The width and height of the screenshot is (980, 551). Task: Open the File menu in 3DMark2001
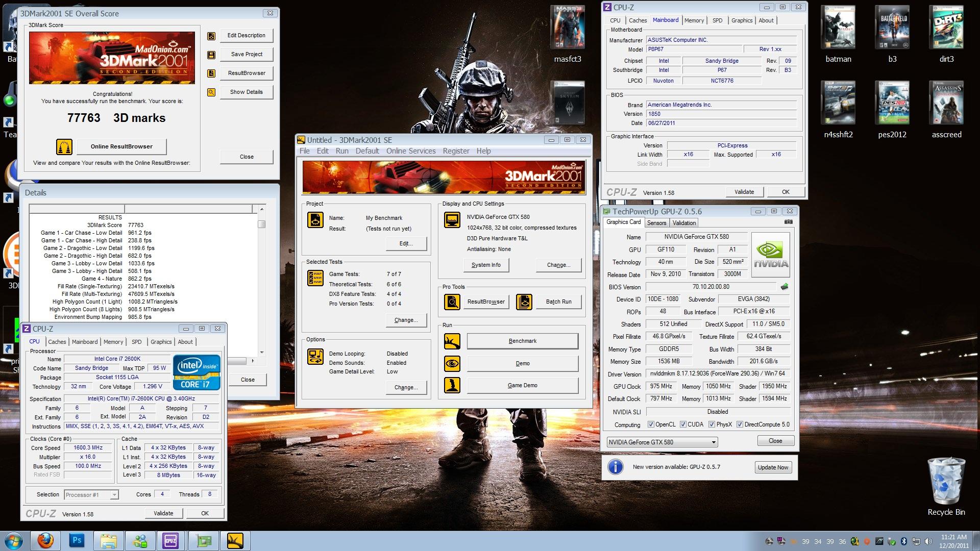305,151
